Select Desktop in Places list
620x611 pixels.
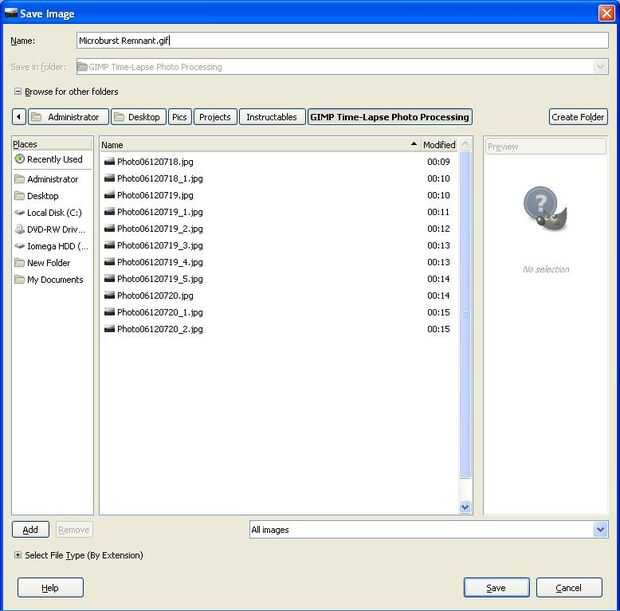[52, 196]
